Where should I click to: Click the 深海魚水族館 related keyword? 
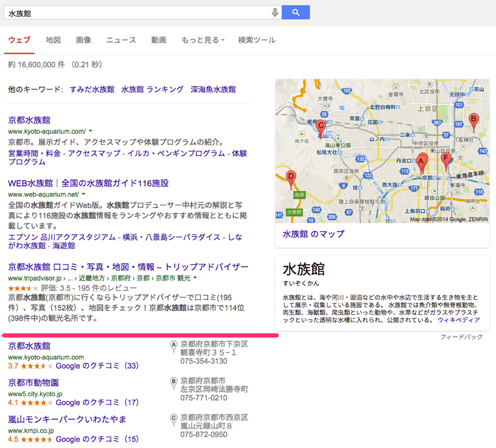(x=213, y=90)
